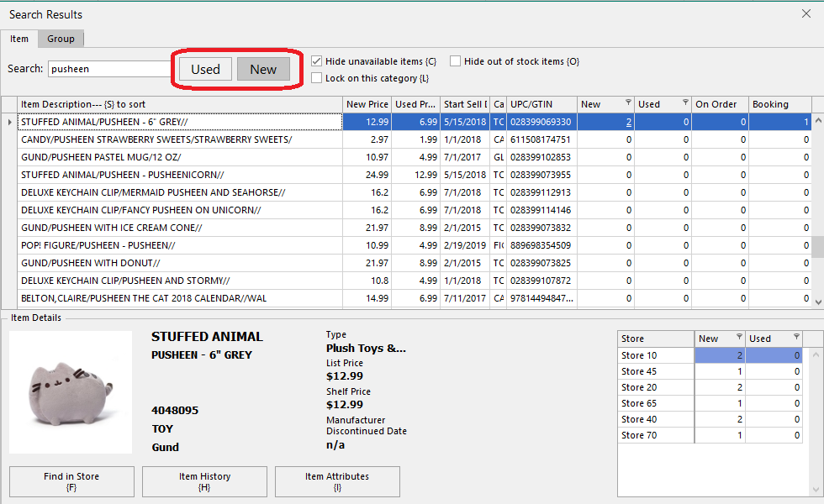Viewport: 824px width, 504px height.
Task: Select FANCY PUSHEEN ON UNICORN keychain row
Action: click(x=415, y=210)
